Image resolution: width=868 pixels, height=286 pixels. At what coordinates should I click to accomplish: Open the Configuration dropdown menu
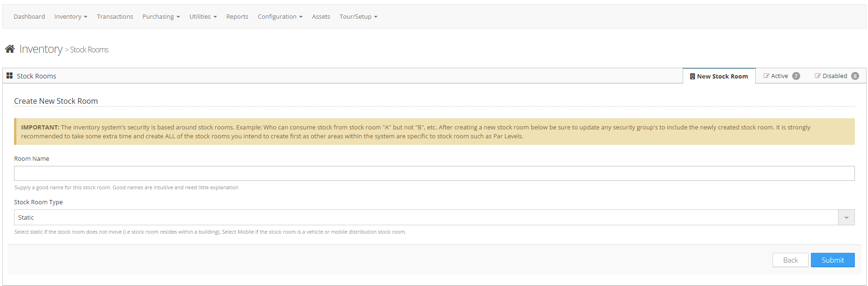tap(280, 17)
